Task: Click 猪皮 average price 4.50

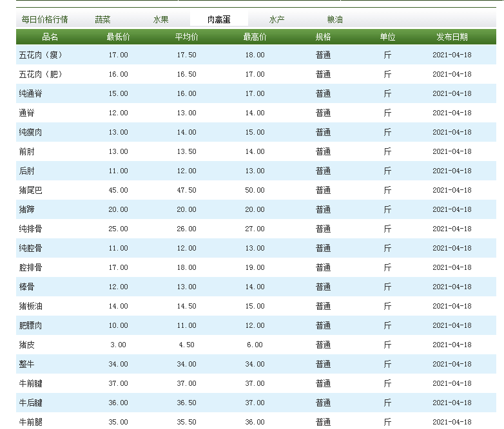Action: coord(187,345)
